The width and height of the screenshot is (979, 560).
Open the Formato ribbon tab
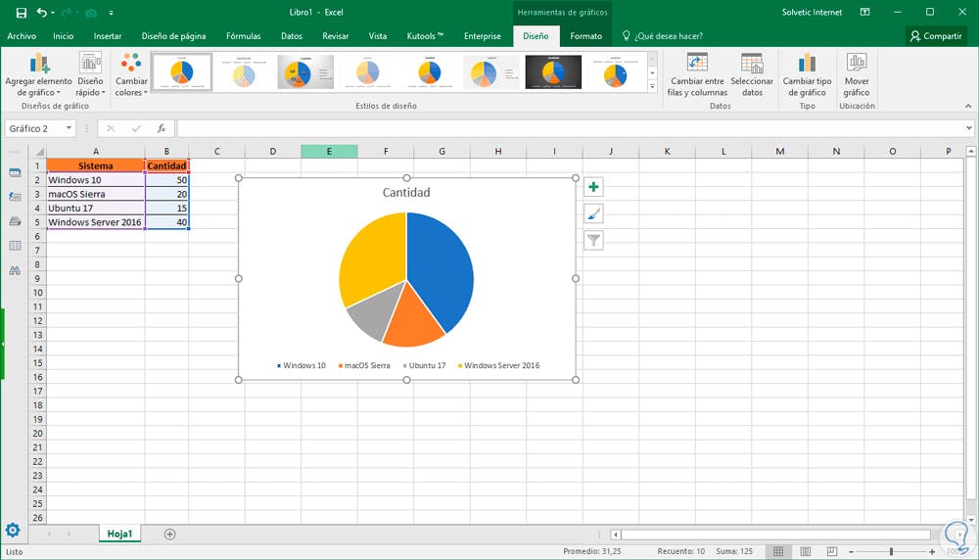[x=586, y=36]
